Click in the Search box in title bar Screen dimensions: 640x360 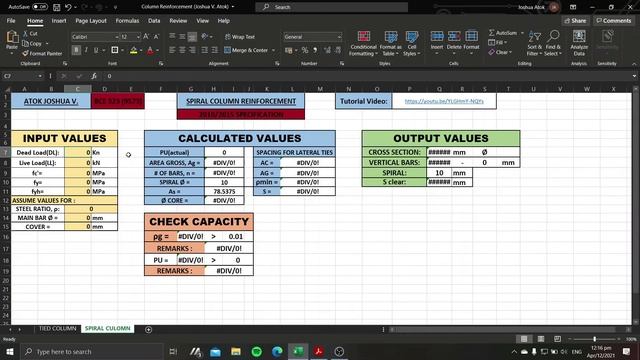[331, 7]
